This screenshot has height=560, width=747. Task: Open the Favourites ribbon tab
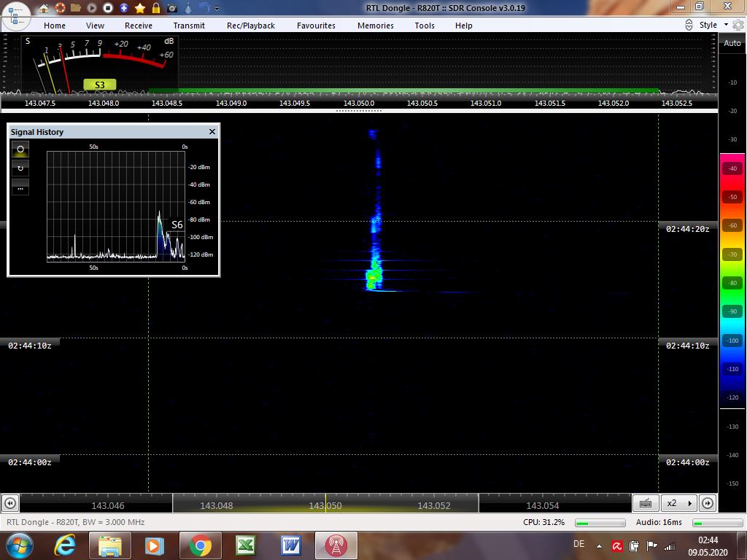(316, 26)
